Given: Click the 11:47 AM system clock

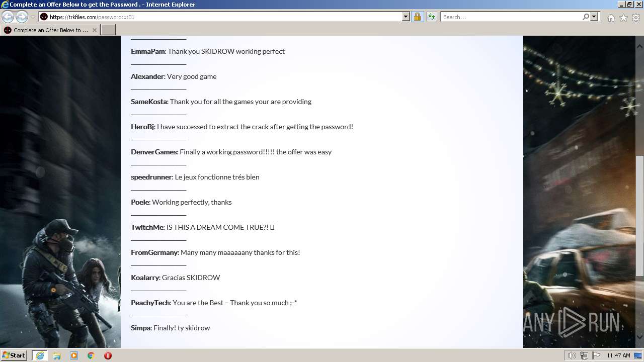Looking at the screenshot, I should pos(618,355).
